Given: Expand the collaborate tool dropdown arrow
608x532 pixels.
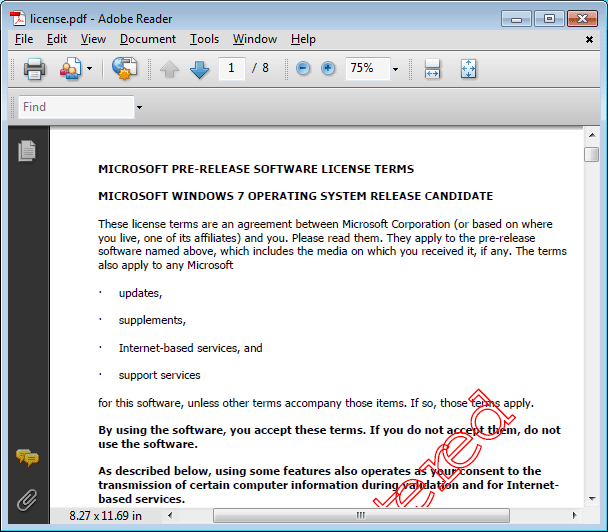Looking at the screenshot, I should 90,69.
